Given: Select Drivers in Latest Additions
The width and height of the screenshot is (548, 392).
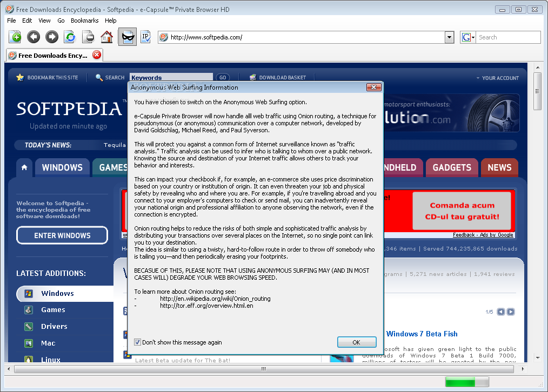Looking at the screenshot, I should pos(54,326).
